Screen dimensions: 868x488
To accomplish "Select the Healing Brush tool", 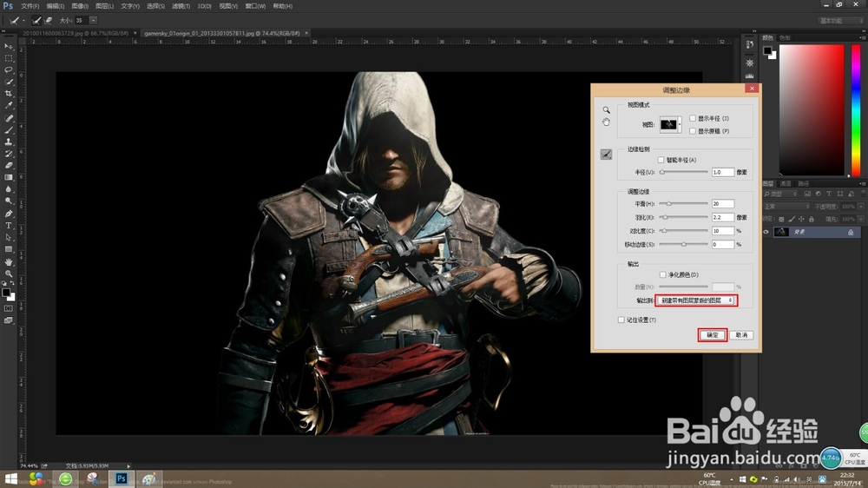I will click(x=9, y=118).
